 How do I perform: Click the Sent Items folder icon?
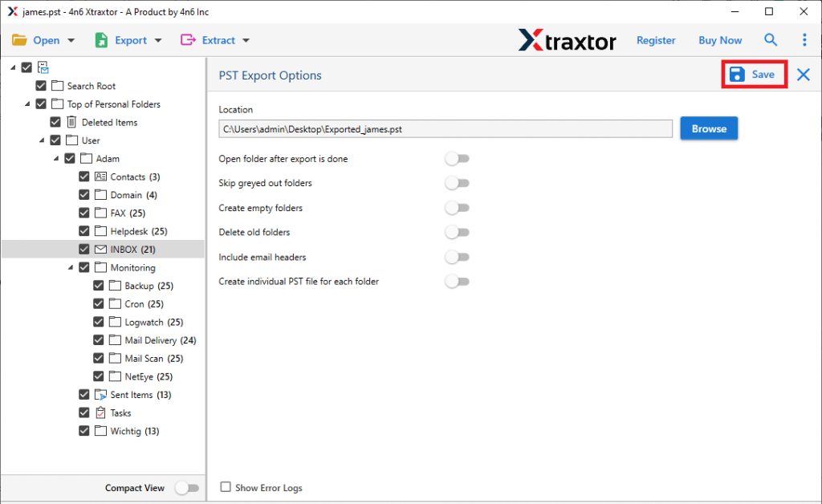(100, 394)
